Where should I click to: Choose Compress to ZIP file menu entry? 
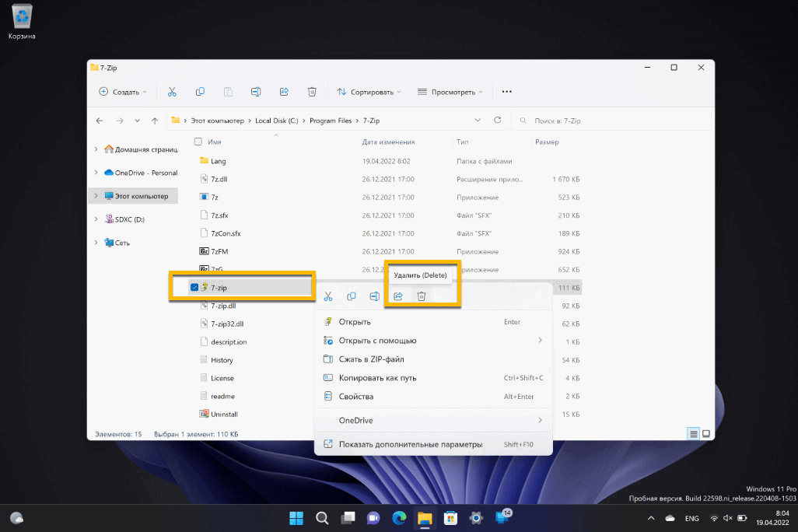pyautogui.click(x=371, y=359)
